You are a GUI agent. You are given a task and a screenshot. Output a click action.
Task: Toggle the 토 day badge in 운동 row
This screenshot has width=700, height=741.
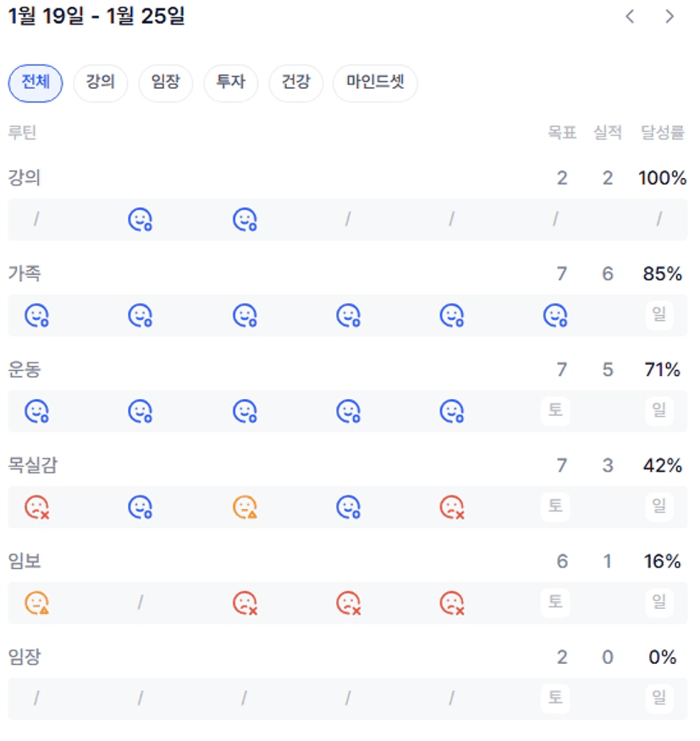click(x=555, y=411)
